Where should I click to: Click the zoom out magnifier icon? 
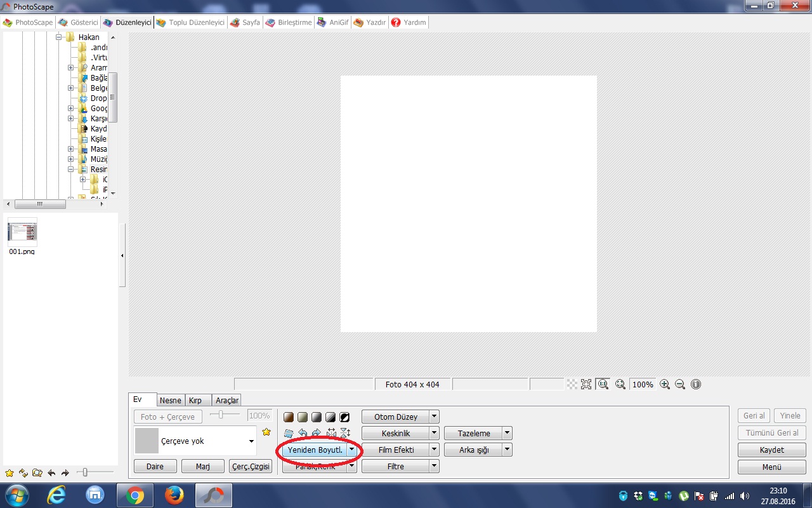680,384
